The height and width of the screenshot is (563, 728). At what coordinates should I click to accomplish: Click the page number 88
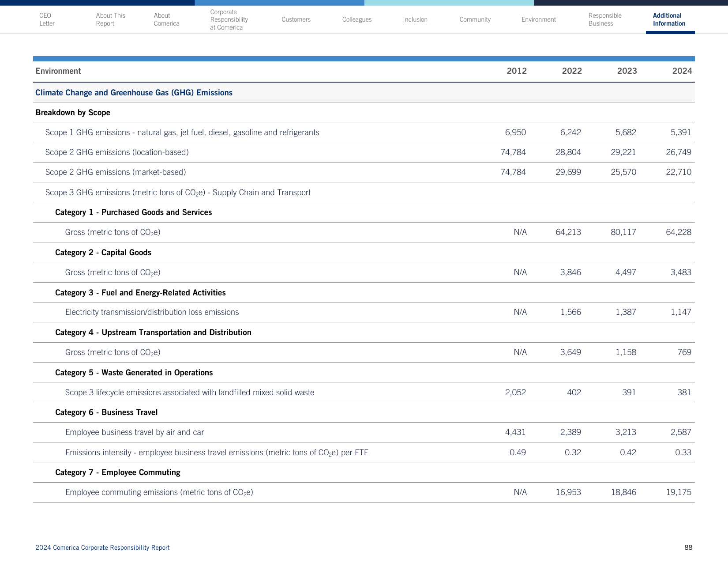pyautogui.click(x=688, y=548)
